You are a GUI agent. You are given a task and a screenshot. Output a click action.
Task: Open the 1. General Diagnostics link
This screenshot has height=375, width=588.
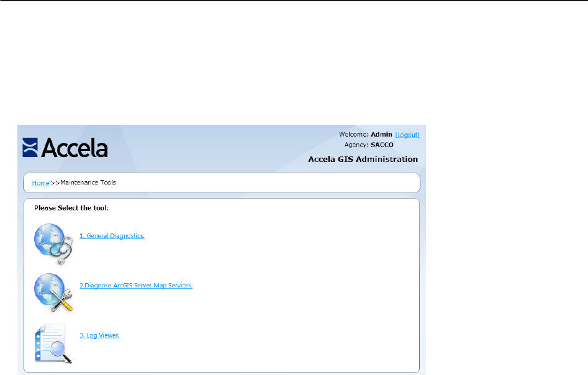112,236
